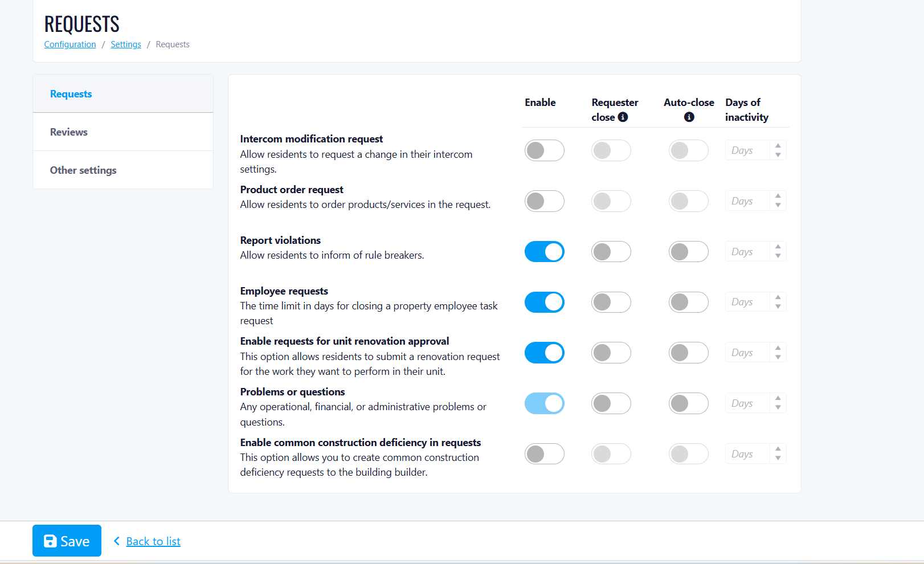
Task: Click Days field for Problems or questions
Action: [x=747, y=403]
